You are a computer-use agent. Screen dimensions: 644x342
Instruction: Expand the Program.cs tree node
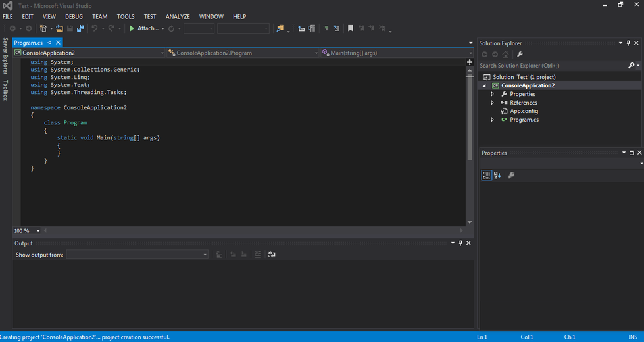point(492,120)
